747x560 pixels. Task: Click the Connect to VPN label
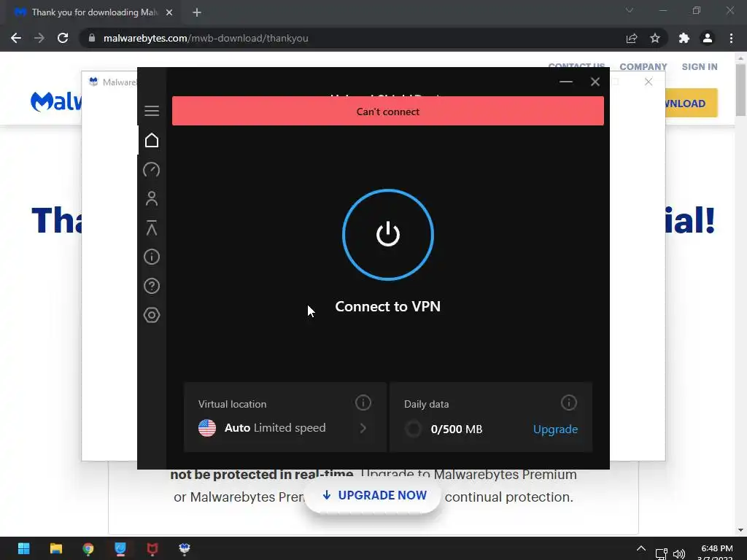coord(388,306)
